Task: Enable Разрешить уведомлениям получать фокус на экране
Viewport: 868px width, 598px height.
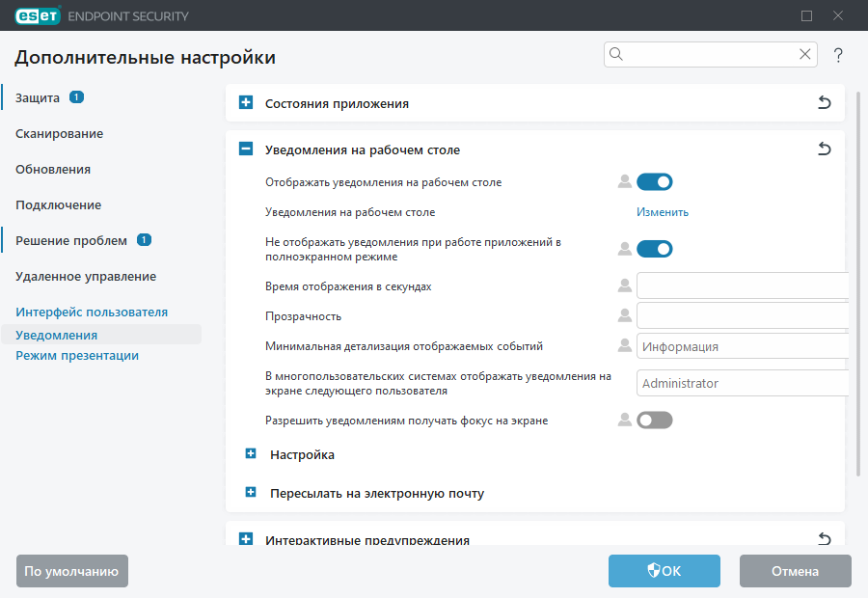Action: pos(654,420)
